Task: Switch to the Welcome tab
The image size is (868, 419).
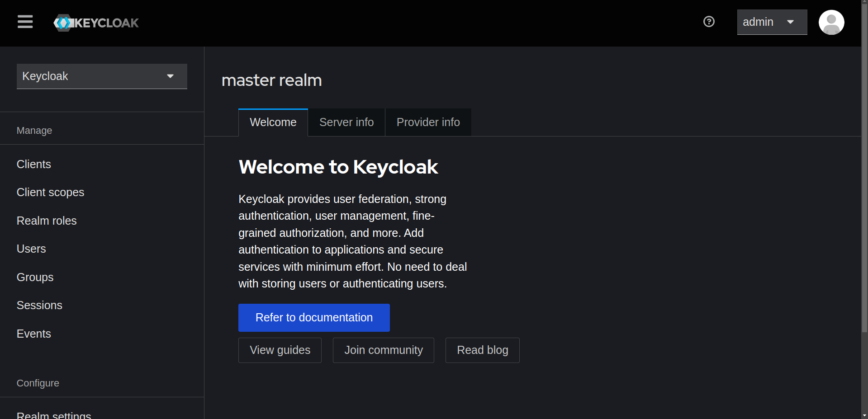Action: pyautogui.click(x=273, y=122)
